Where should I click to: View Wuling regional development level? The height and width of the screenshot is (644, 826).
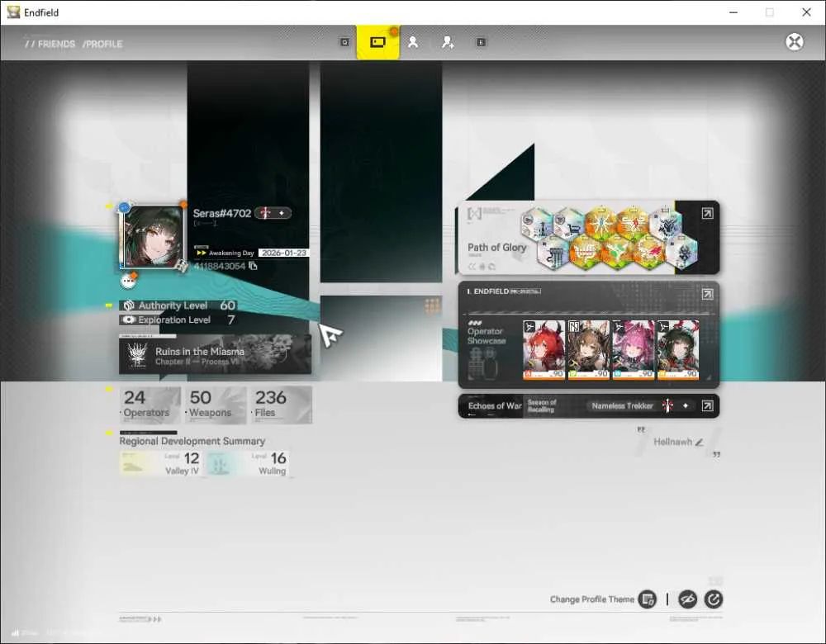pos(247,463)
